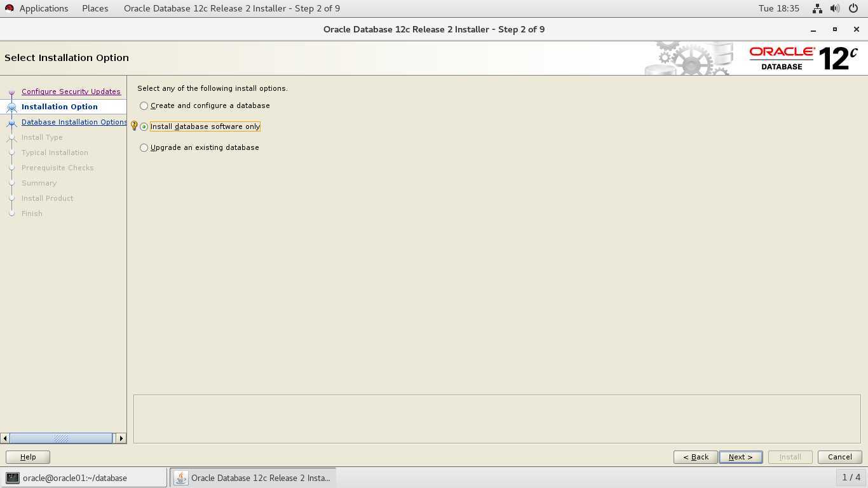Viewport: 868px width, 488px height.
Task: Open the Applications menu
Action: click(x=44, y=8)
